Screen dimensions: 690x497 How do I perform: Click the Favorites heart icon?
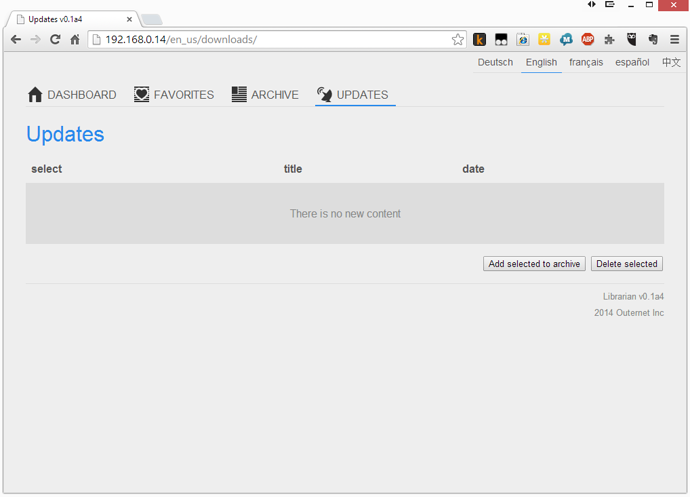pyautogui.click(x=142, y=95)
